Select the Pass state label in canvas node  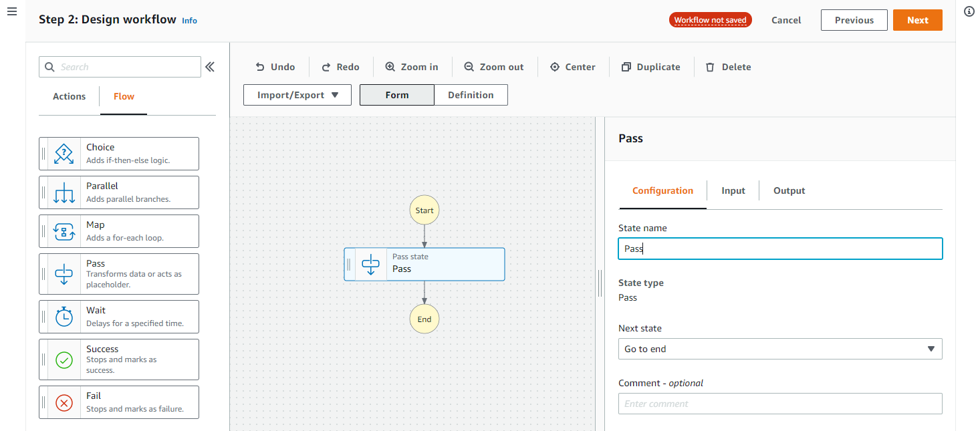point(410,257)
